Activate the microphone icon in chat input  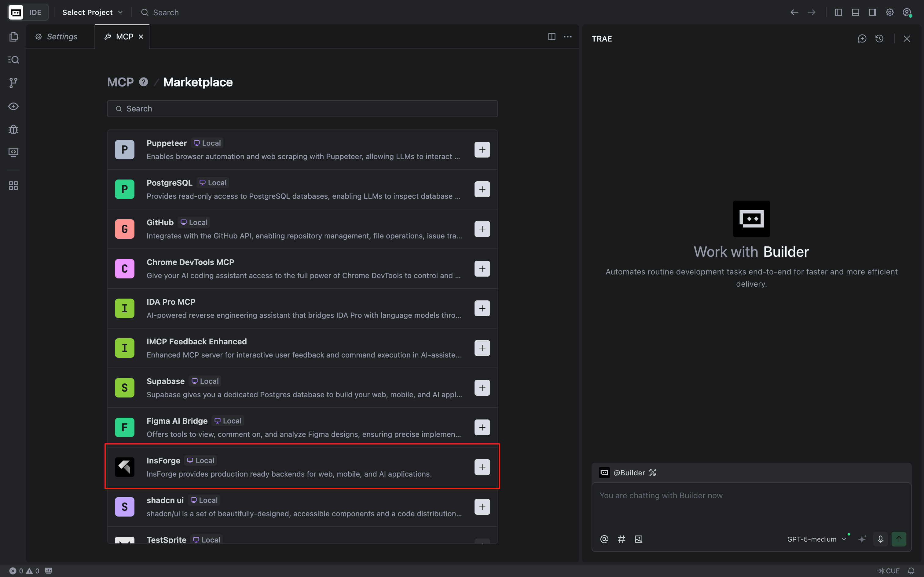881,539
